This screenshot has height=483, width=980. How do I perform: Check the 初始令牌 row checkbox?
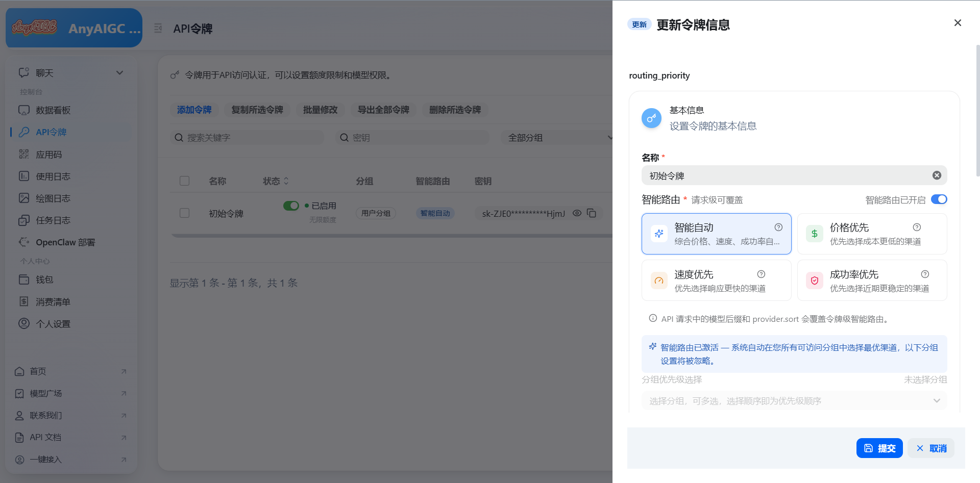point(185,213)
